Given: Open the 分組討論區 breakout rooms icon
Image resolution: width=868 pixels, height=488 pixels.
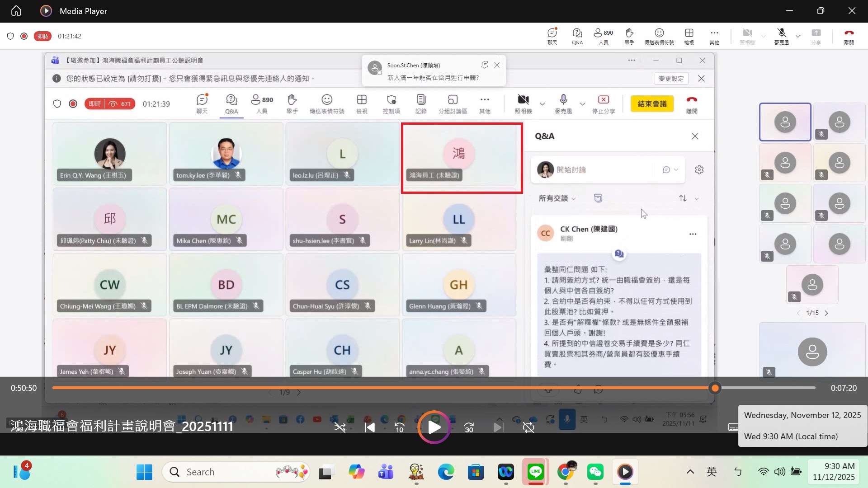Looking at the screenshot, I should point(453,103).
